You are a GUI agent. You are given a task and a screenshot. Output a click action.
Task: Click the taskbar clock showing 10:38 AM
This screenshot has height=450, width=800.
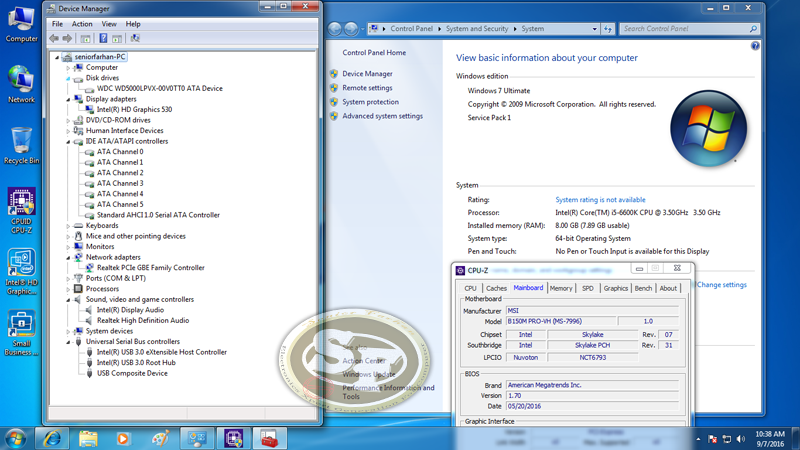pos(770,439)
